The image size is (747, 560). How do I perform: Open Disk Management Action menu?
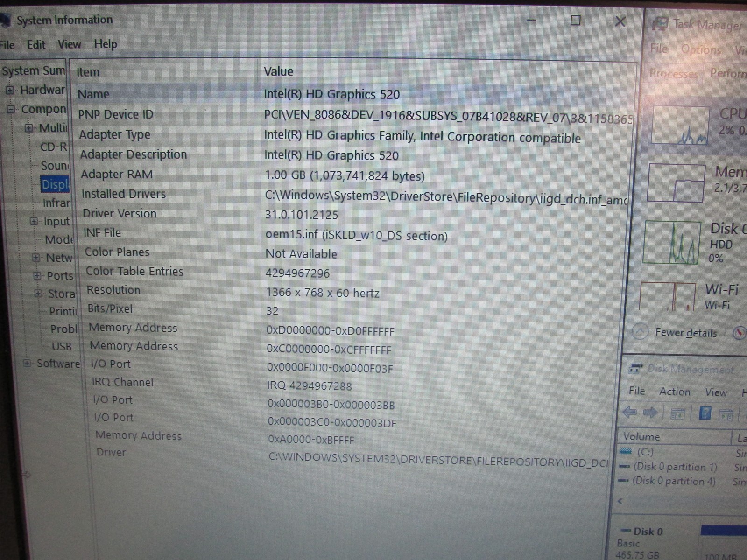675,392
